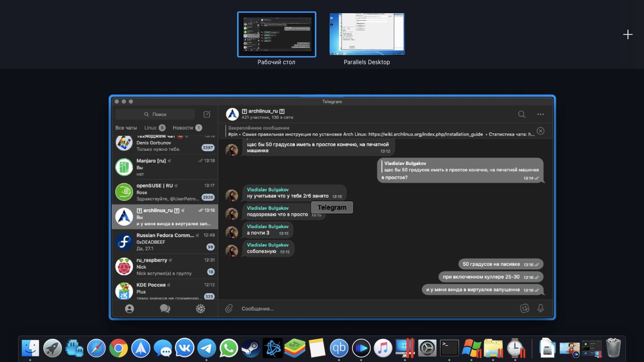Open the openSUSE | RU chat
This screenshot has width=644, height=362.
[165, 192]
